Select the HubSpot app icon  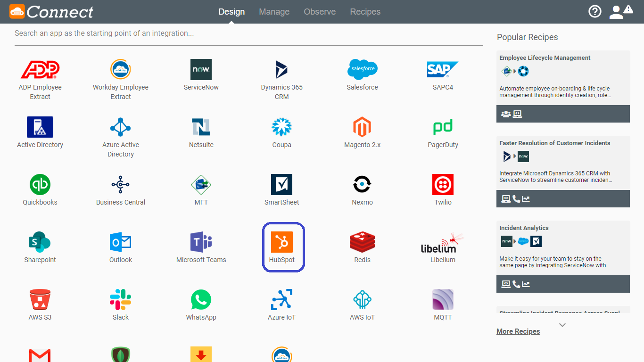tap(282, 242)
